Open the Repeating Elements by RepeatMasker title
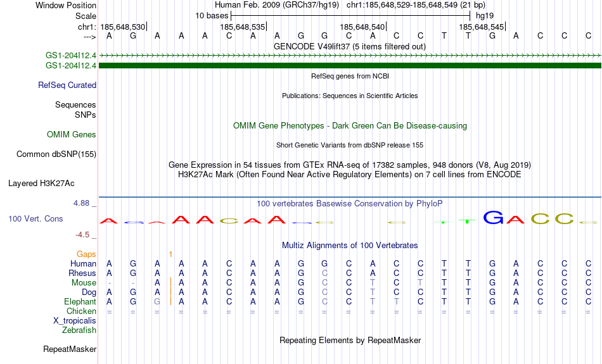Viewport: 602px width, 364px height. [x=350, y=341]
